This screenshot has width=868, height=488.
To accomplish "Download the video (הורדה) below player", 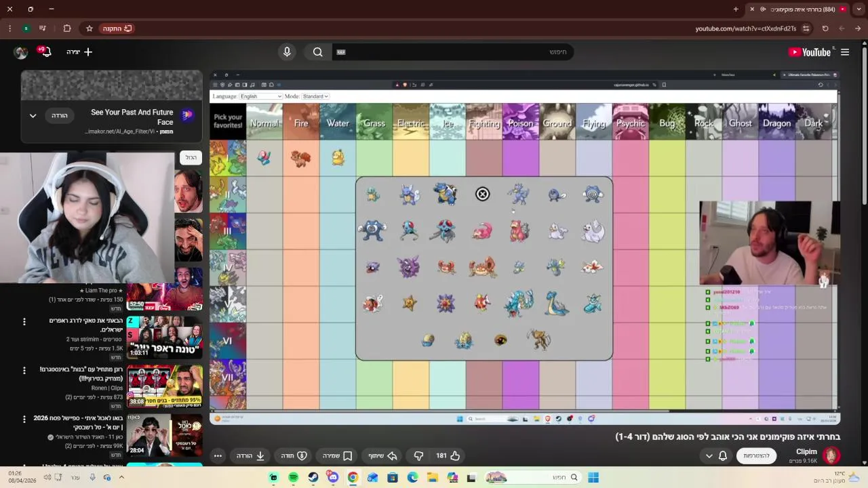I will [x=250, y=455].
